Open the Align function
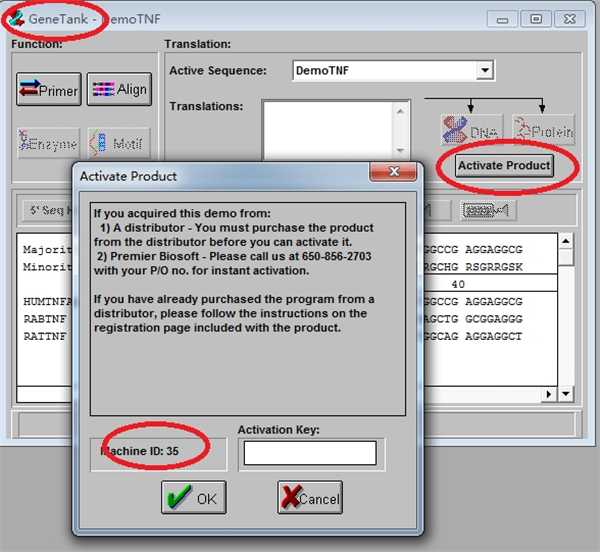Image resolution: width=600 pixels, height=552 pixels. [118, 90]
